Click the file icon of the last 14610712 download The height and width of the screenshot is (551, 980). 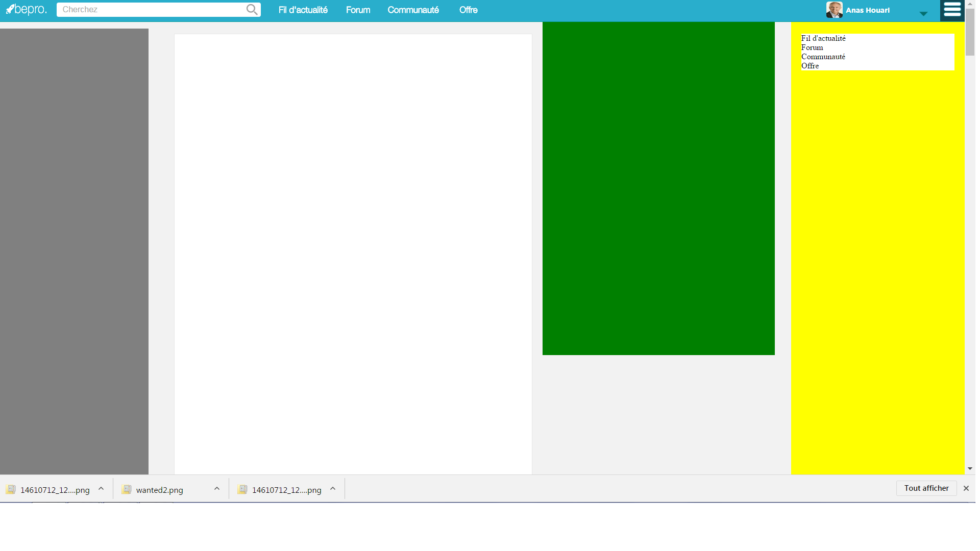pyautogui.click(x=242, y=489)
